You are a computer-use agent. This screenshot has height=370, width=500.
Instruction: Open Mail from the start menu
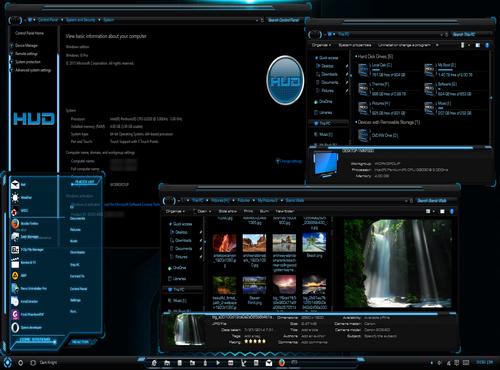point(18,185)
